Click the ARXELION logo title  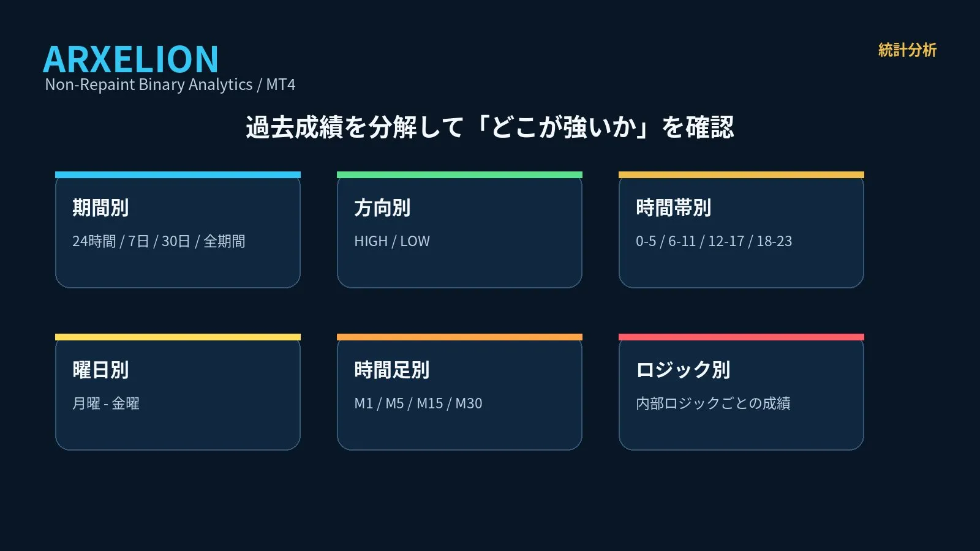(130, 59)
